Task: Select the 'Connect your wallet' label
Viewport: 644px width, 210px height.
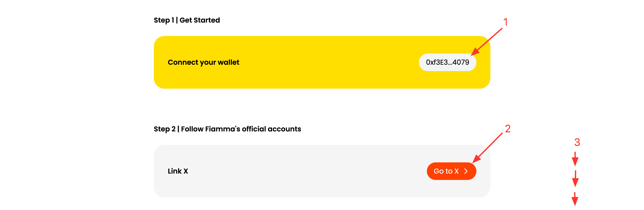Action: (203, 62)
